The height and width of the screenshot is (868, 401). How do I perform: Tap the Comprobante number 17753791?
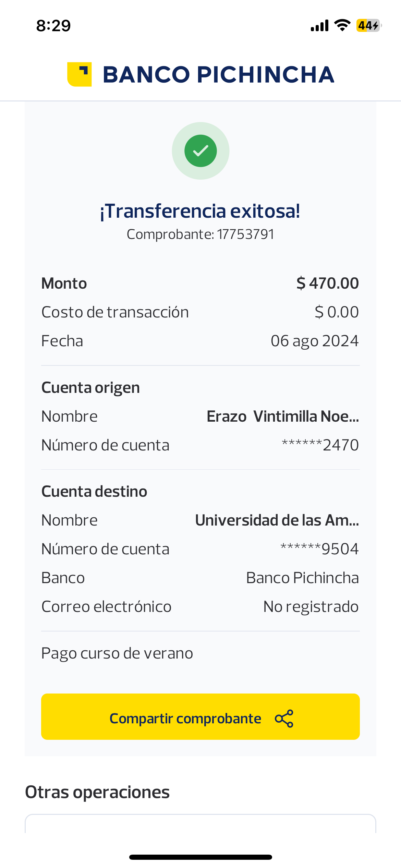245,234
